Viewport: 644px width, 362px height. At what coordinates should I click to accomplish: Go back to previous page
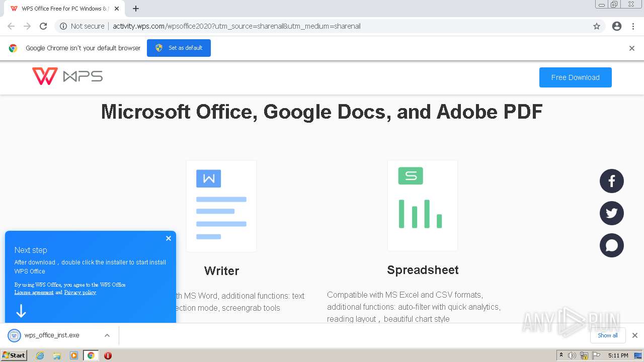11,26
